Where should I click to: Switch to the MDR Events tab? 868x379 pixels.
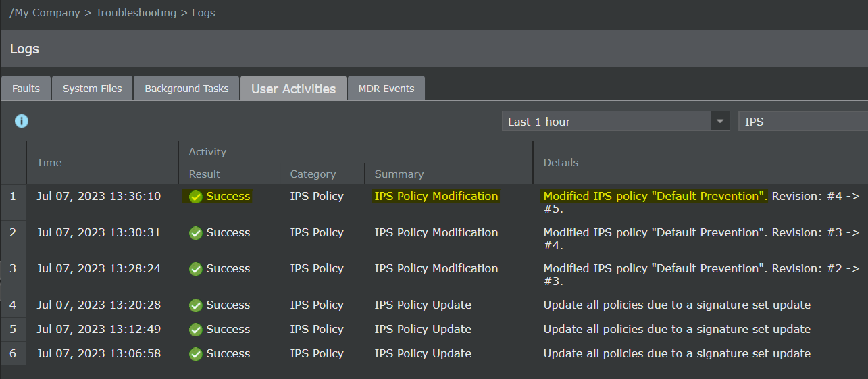point(386,89)
